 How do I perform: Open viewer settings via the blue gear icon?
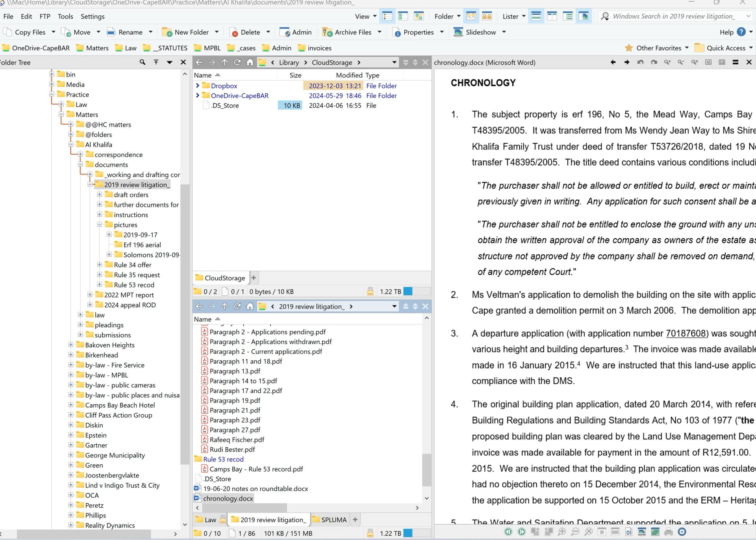(x=682, y=532)
